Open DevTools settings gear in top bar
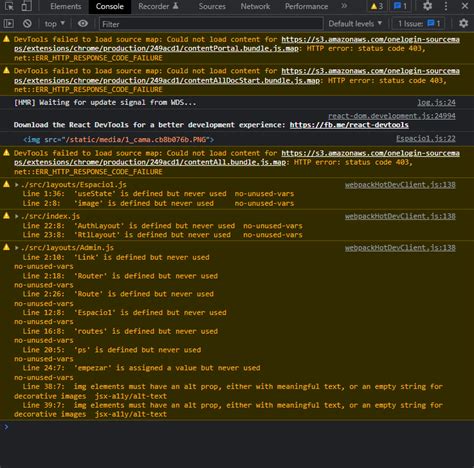 (427, 6)
